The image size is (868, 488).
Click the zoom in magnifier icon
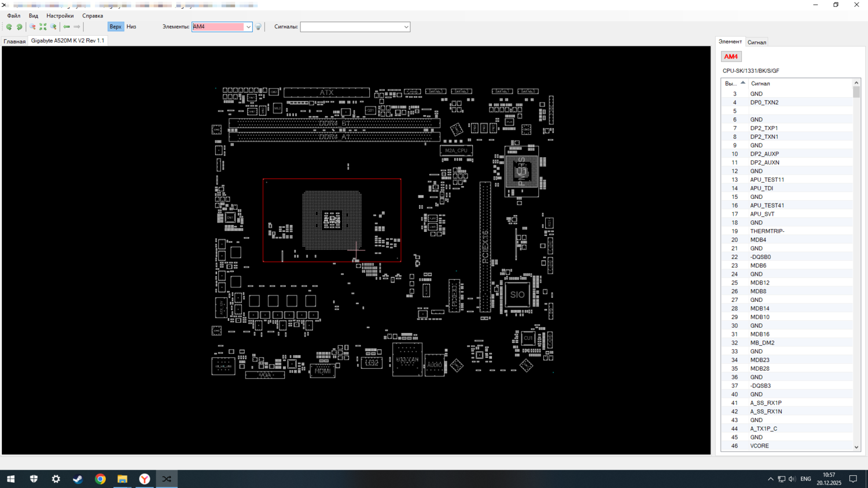(x=53, y=27)
